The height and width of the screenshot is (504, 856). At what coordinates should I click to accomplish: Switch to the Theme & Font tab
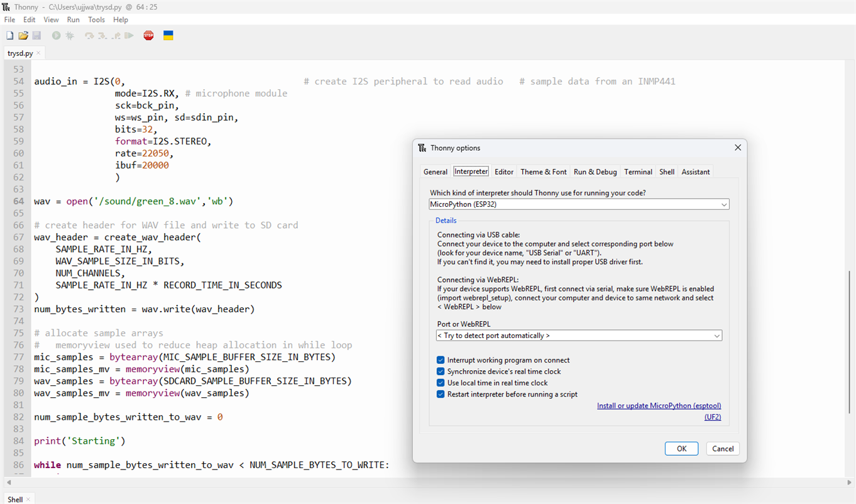click(x=543, y=172)
